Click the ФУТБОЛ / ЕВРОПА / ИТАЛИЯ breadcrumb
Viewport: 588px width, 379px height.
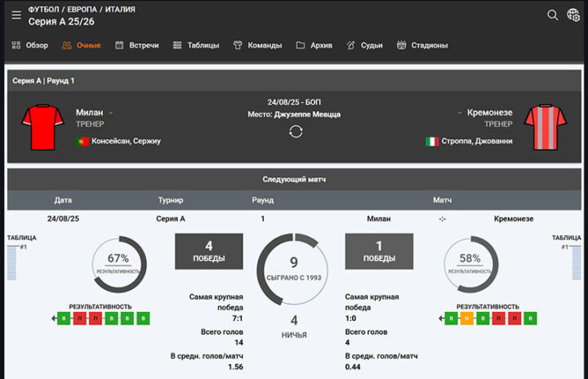tap(82, 9)
